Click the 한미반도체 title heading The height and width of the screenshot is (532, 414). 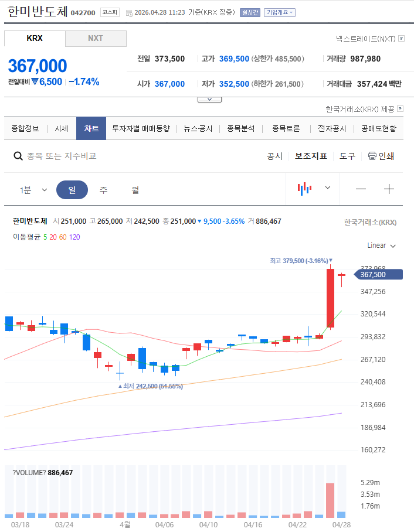click(x=38, y=12)
